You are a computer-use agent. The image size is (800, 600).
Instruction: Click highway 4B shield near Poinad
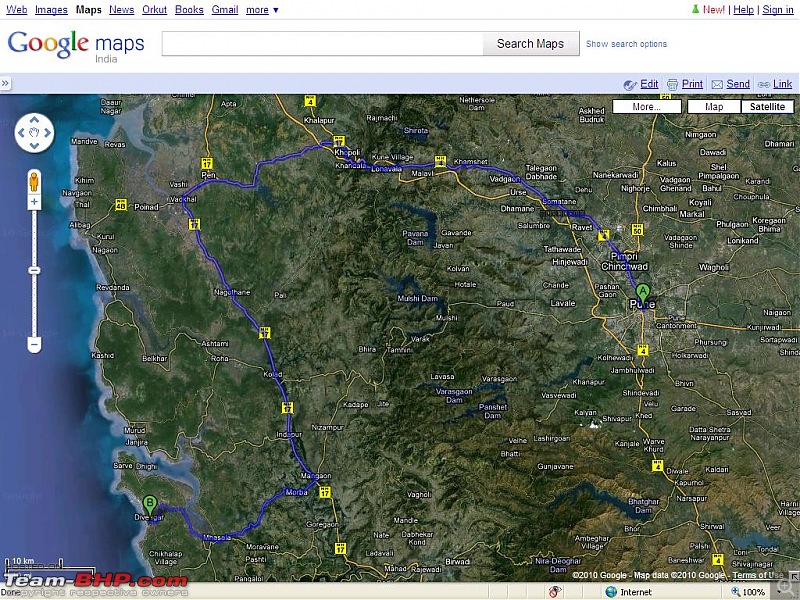(x=121, y=205)
